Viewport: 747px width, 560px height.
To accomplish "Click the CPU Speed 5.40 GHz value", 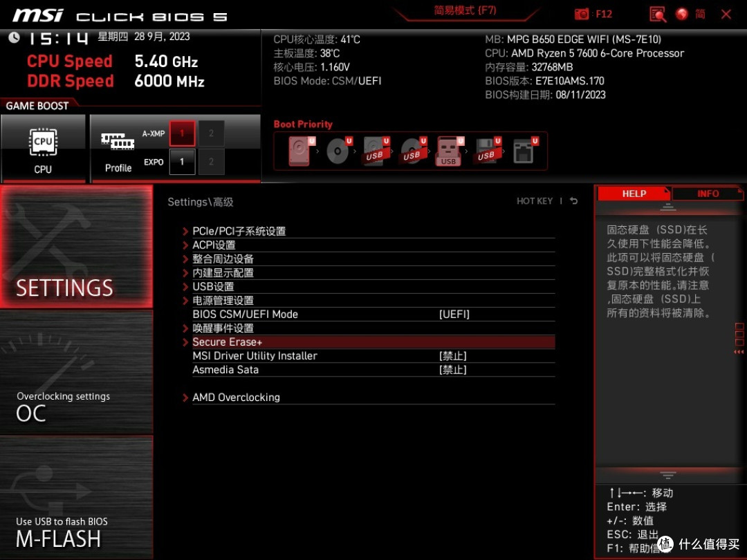I will coord(166,62).
